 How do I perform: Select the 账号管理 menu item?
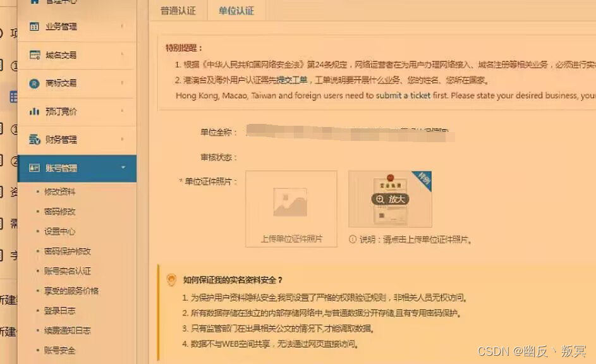77,168
